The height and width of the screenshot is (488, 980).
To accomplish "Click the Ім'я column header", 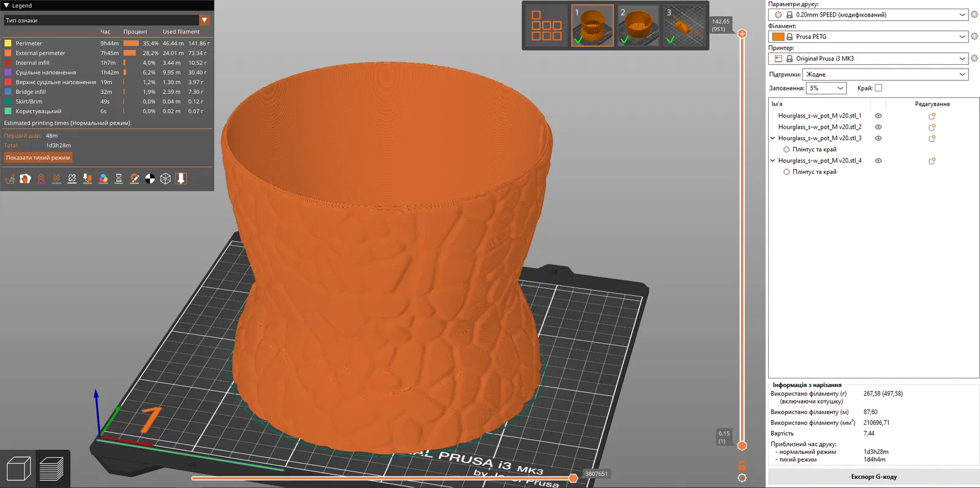I will (777, 104).
